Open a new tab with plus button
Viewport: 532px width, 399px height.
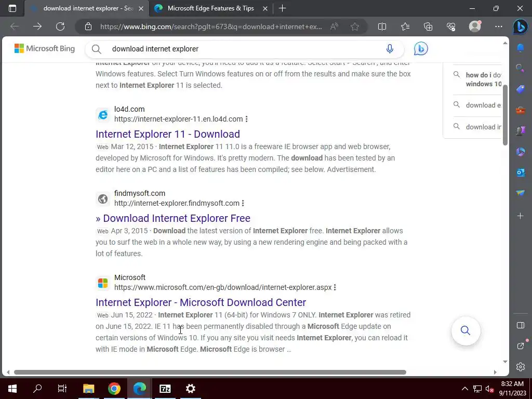click(282, 8)
